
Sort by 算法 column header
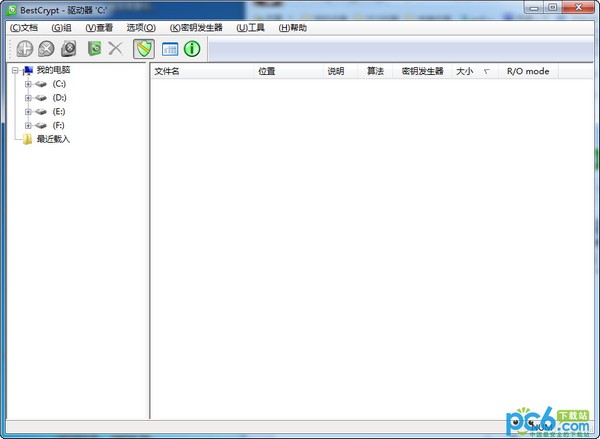pyautogui.click(x=375, y=71)
